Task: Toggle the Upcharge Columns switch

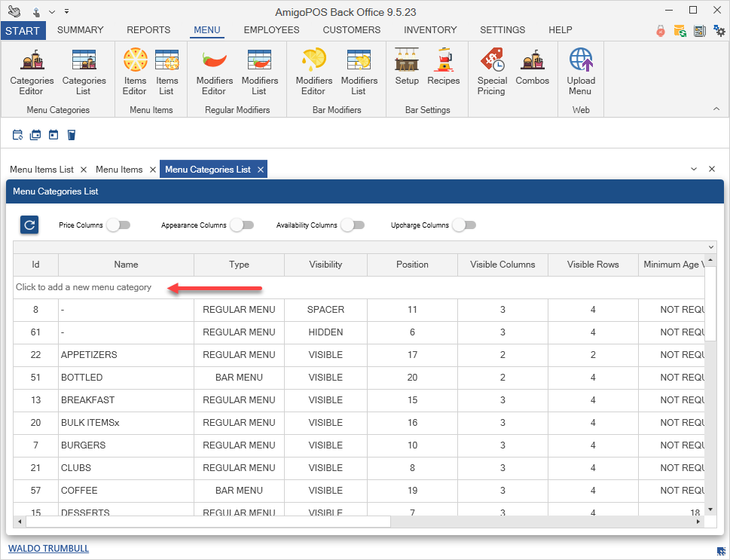Action: point(464,225)
